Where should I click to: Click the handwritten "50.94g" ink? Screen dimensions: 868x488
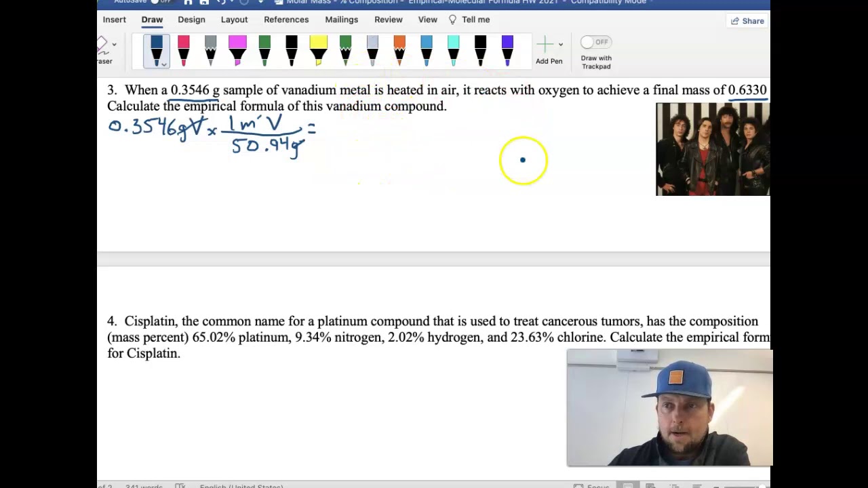(x=267, y=146)
